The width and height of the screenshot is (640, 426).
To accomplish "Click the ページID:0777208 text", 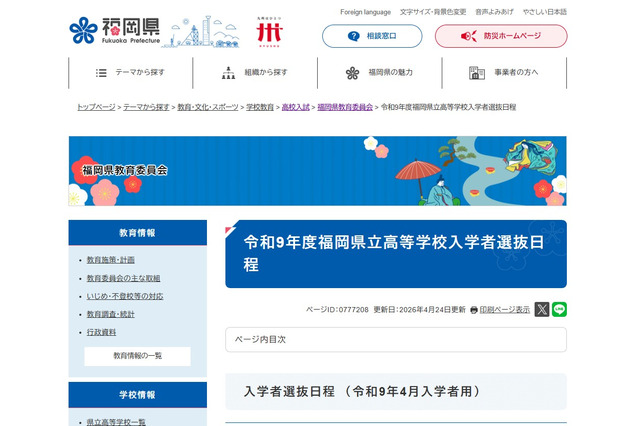I will pyautogui.click(x=337, y=310).
